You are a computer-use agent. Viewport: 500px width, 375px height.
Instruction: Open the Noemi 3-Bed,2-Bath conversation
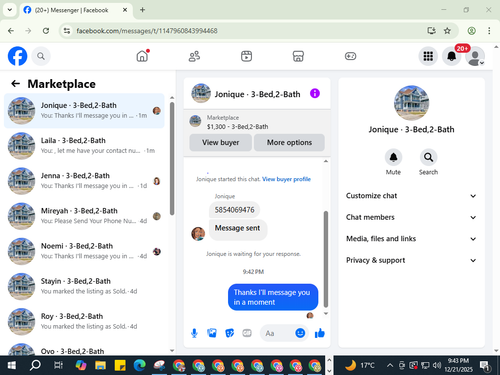(x=84, y=251)
